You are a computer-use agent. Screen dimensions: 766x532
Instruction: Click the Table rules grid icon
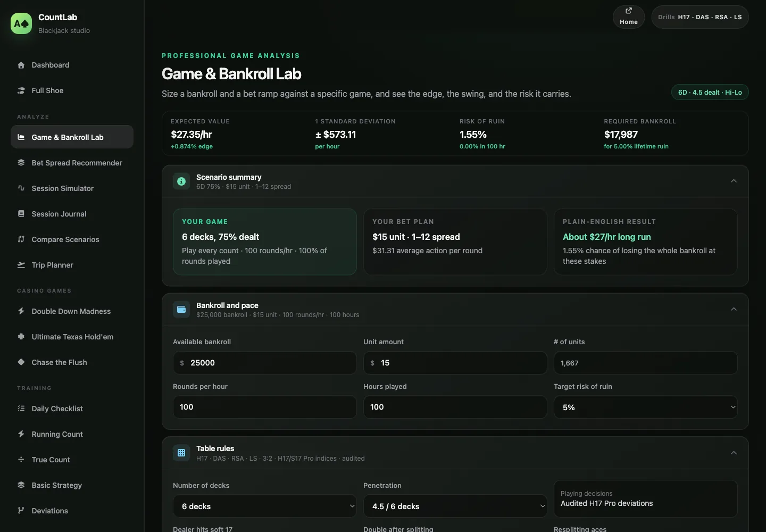181,453
